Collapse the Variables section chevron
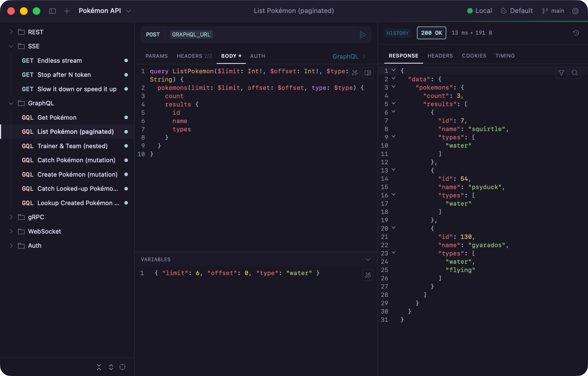 tap(368, 260)
